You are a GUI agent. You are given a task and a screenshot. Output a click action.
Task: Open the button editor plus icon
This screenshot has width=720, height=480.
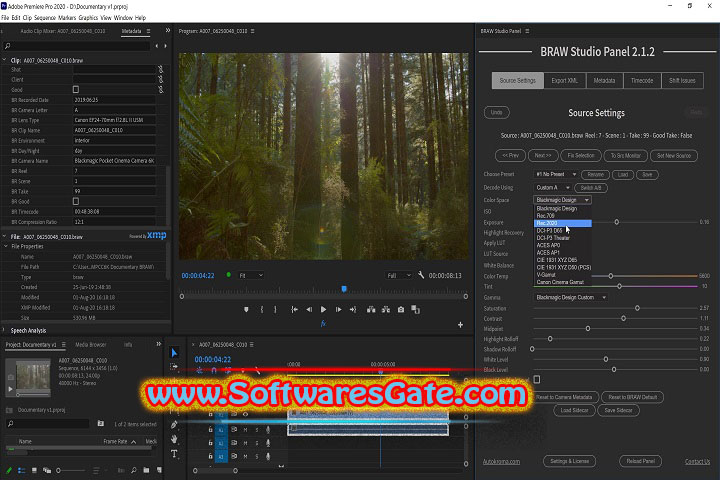pyautogui.click(x=460, y=325)
